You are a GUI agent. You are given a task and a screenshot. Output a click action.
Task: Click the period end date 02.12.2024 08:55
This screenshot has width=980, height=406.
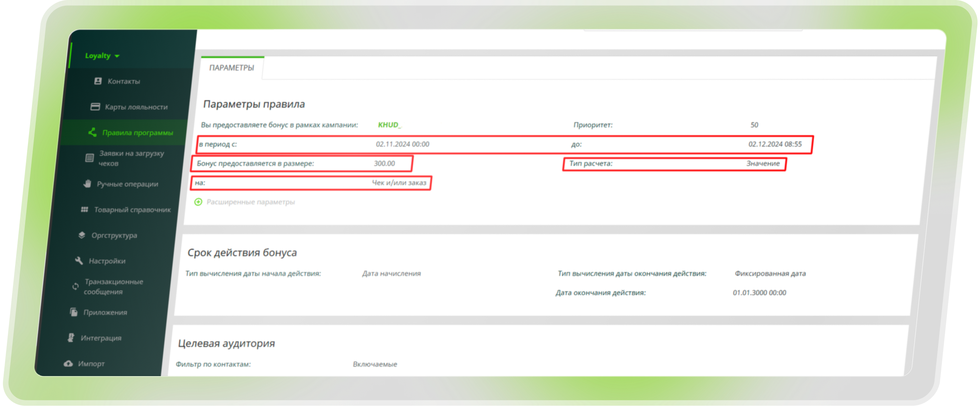pos(775,144)
